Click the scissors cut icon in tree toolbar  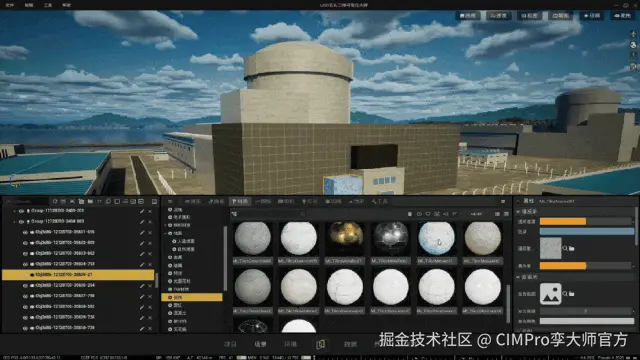(72, 201)
